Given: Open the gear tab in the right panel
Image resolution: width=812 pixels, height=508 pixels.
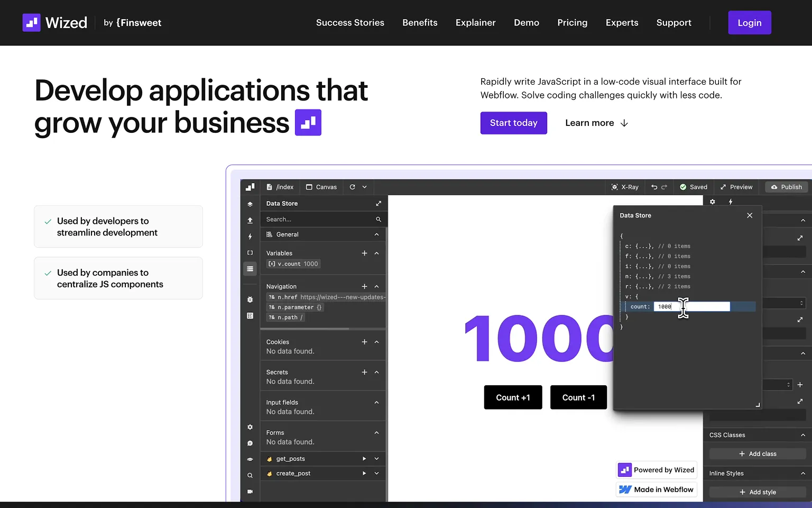Looking at the screenshot, I should [713, 202].
